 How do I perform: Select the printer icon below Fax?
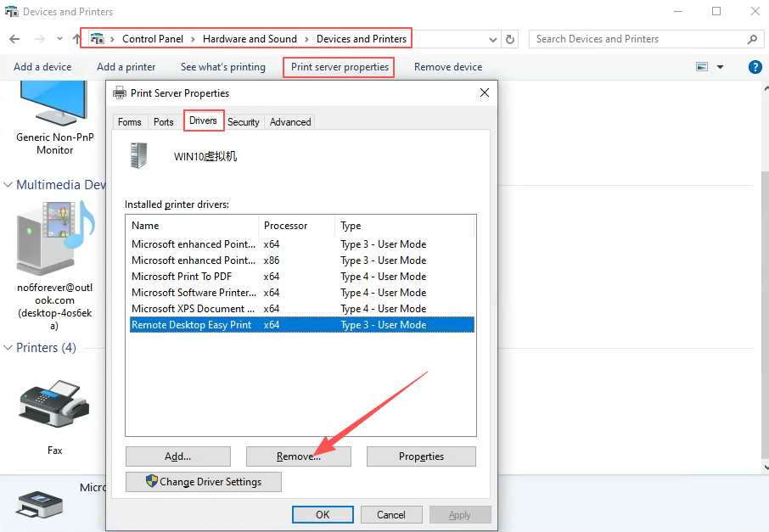39,504
